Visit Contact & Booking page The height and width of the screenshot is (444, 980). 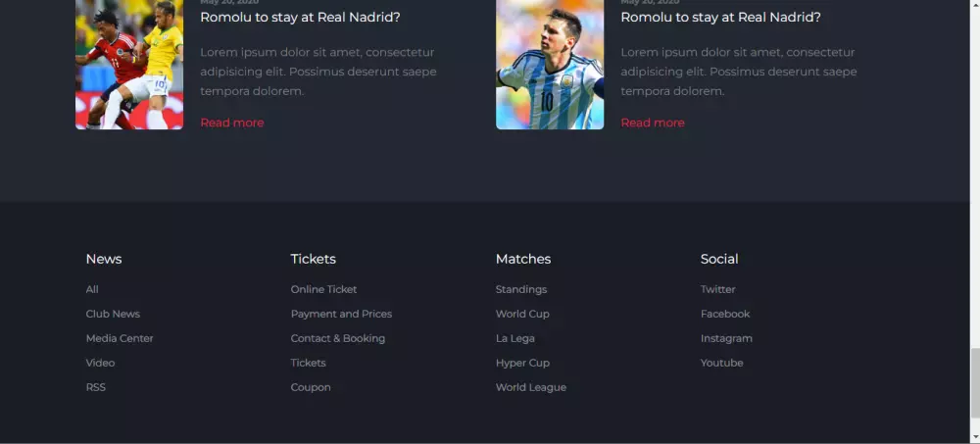(x=338, y=338)
